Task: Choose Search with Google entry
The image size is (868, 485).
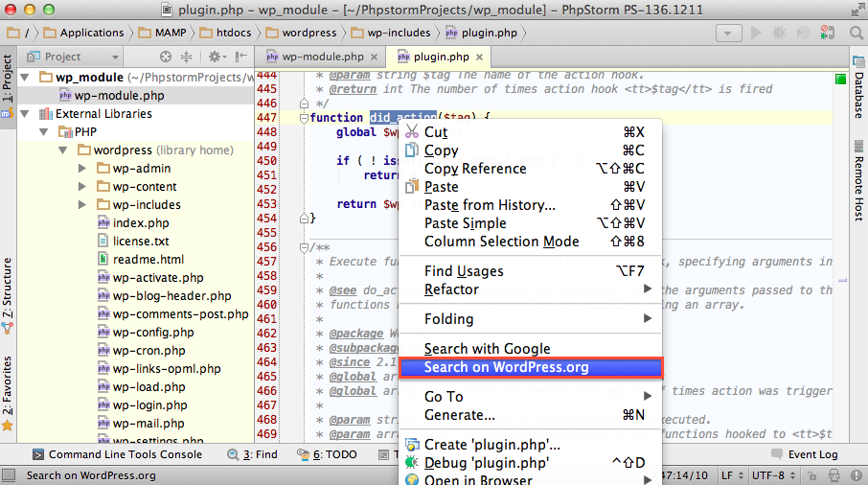Action: tap(530, 349)
